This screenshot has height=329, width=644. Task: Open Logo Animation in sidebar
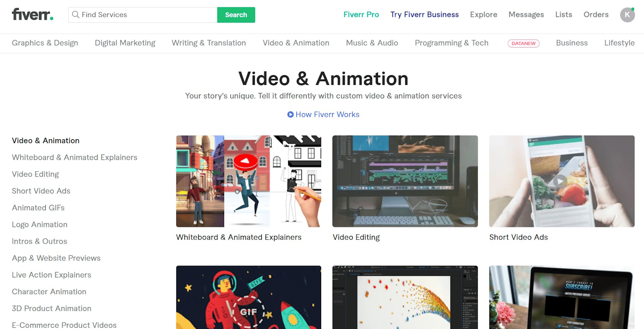point(39,225)
